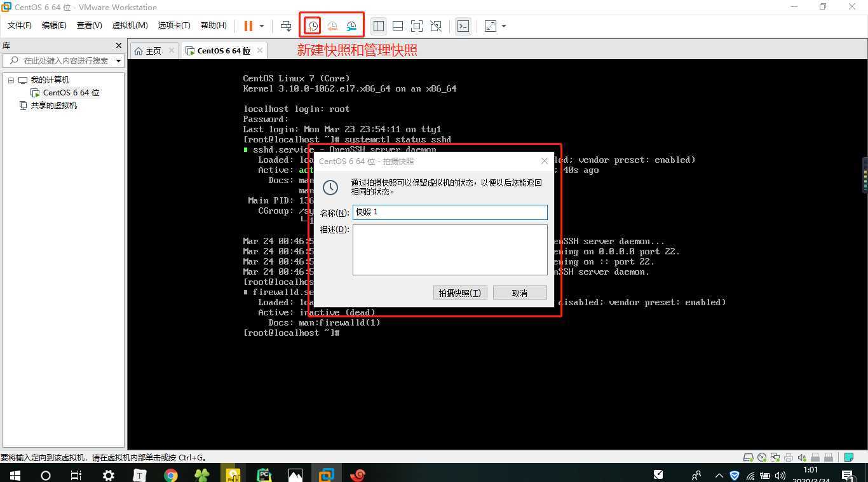
Task: Show hidden system tray icons chevron
Action: click(x=719, y=475)
